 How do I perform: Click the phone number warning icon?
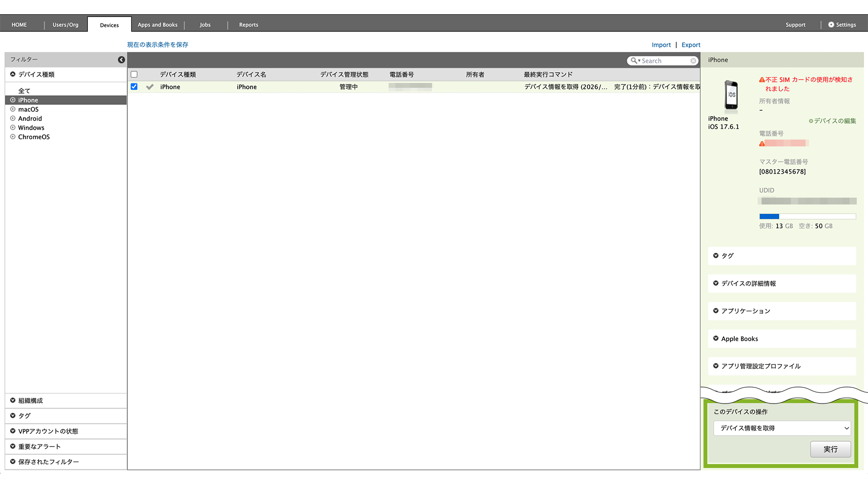(x=762, y=143)
